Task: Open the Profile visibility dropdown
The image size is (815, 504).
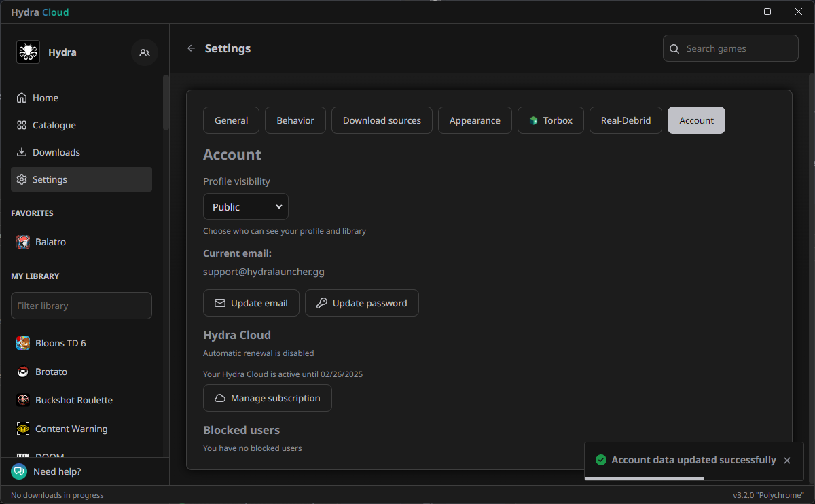Action: pos(245,206)
